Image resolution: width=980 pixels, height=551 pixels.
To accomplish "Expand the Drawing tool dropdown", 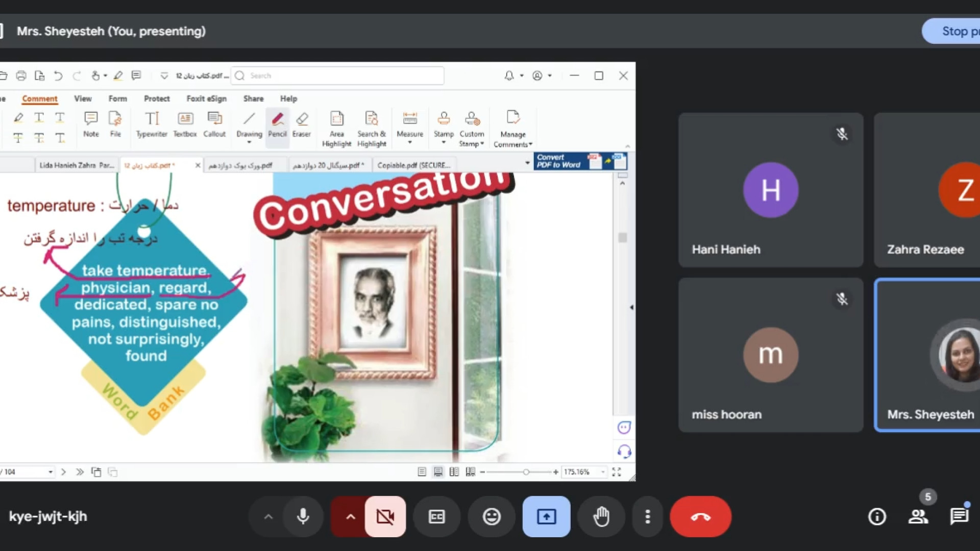I will click(x=249, y=142).
